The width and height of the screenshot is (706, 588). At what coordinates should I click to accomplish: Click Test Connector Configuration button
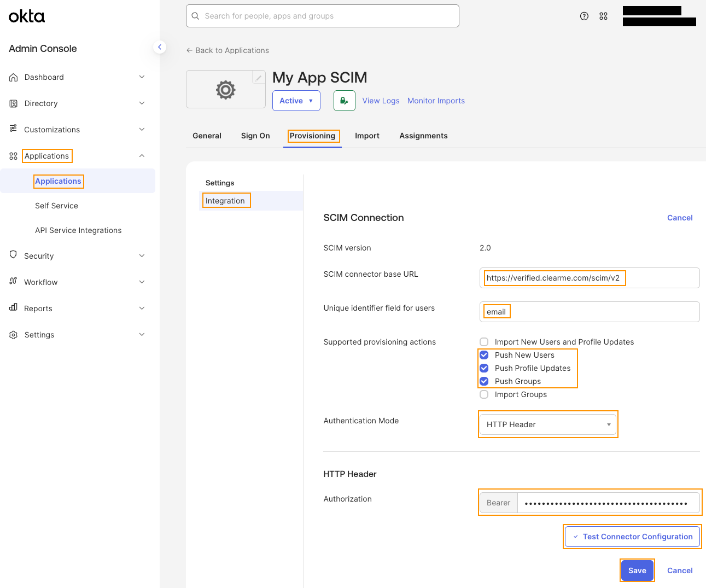(x=632, y=537)
